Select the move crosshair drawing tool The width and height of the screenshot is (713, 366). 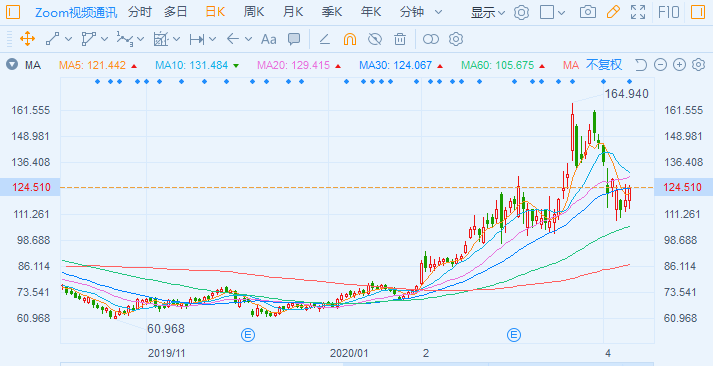point(27,39)
